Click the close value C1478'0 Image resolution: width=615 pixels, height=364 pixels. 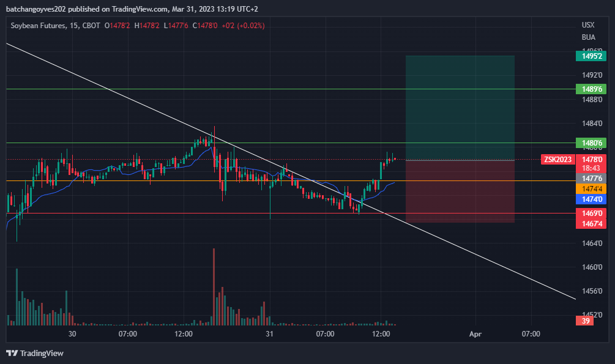(x=205, y=26)
